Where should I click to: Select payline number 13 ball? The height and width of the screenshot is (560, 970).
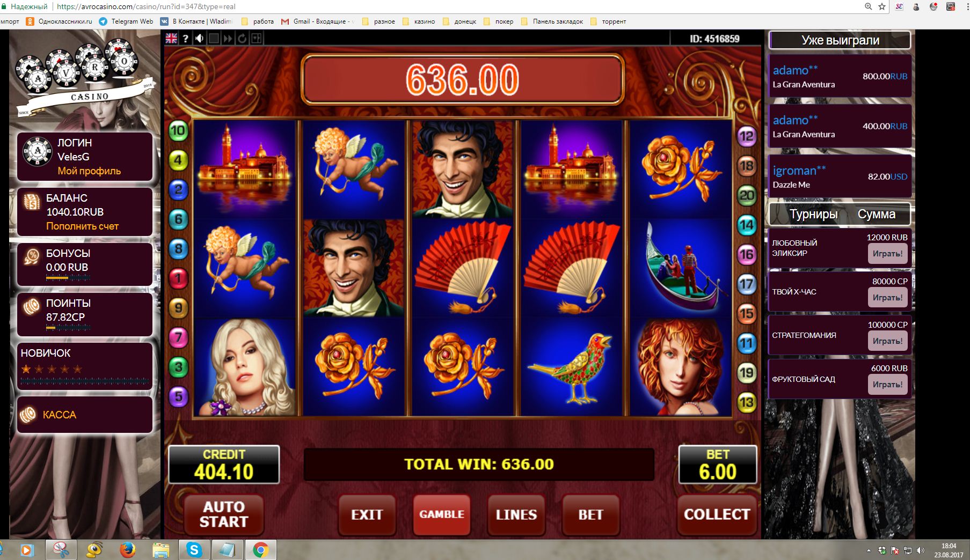[747, 402]
